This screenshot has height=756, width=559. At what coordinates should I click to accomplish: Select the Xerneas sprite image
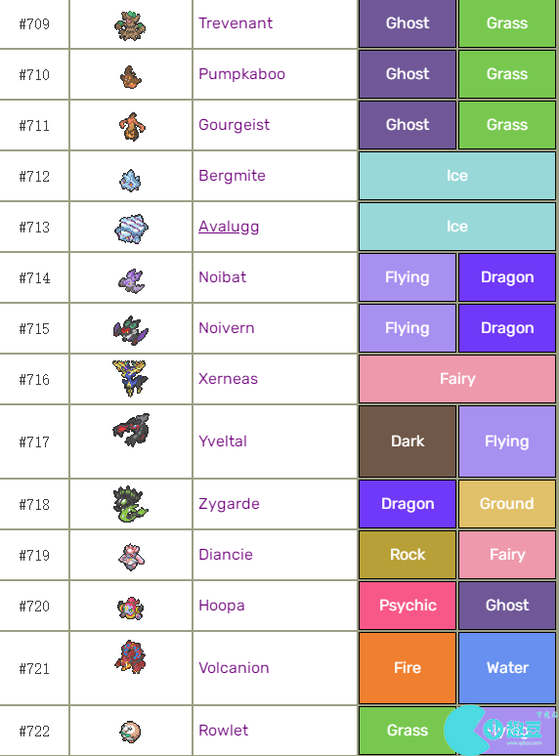(129, 378)
